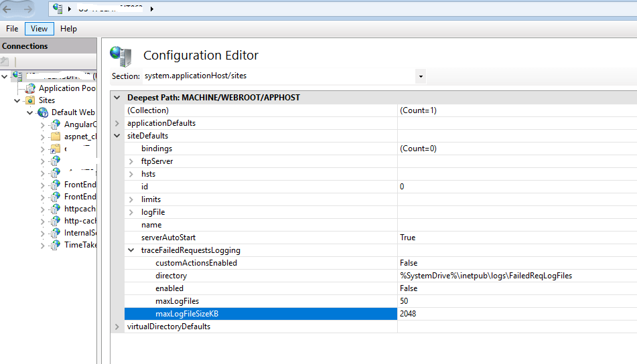Select the id property row
The height and width of the screenshot is (364, 637).
point(261,187)
